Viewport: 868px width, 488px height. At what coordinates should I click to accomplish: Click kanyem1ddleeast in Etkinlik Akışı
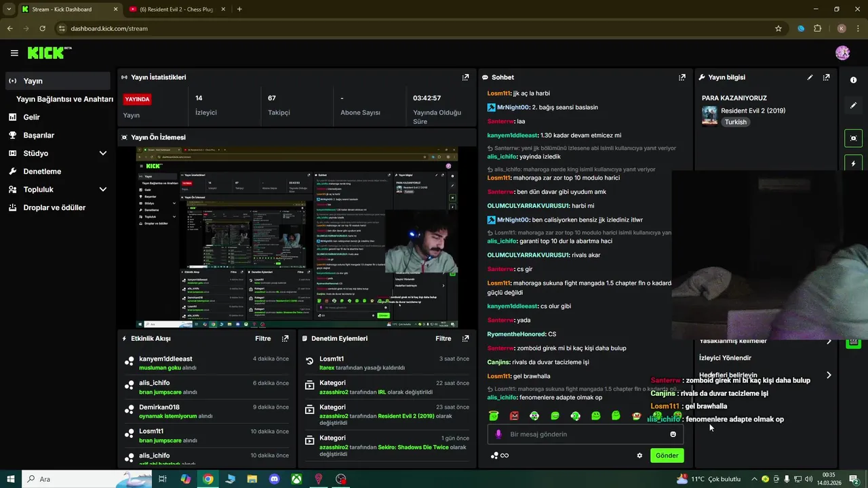coord(165,359)
